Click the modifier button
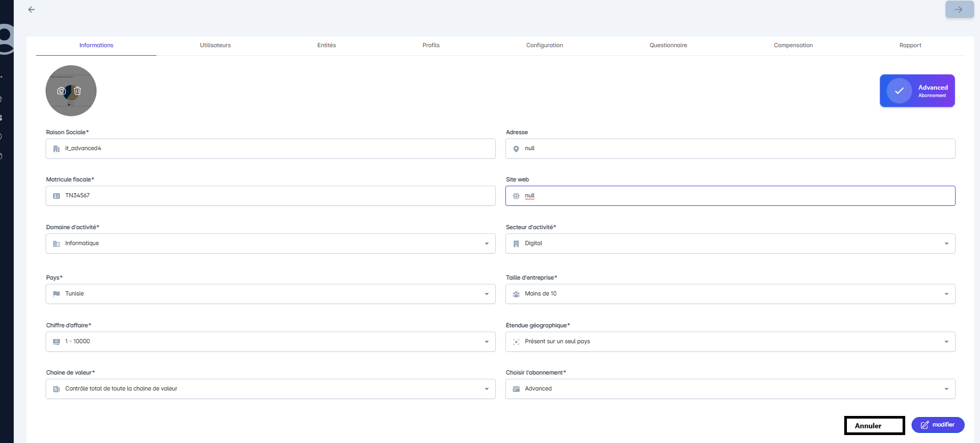This screenshot has width=980, height=443. [x=938, y=425]
